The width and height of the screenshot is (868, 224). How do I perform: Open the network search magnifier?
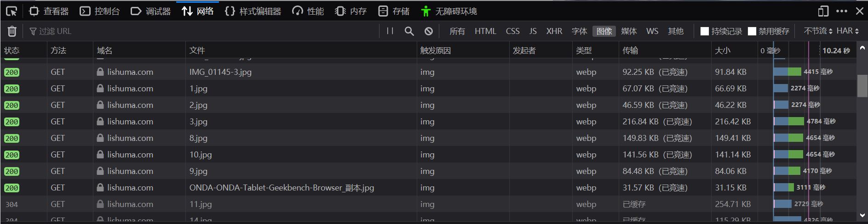[409, 31]
